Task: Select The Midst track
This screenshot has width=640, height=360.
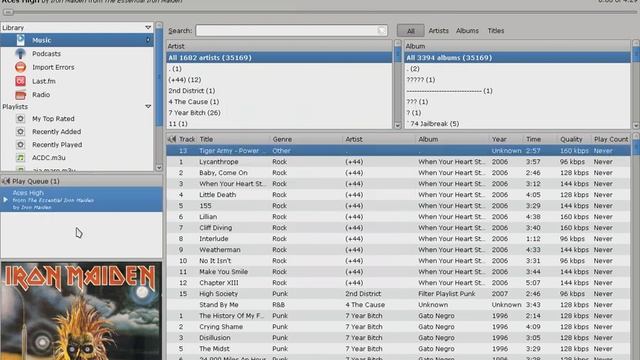Action: (398, 349)
